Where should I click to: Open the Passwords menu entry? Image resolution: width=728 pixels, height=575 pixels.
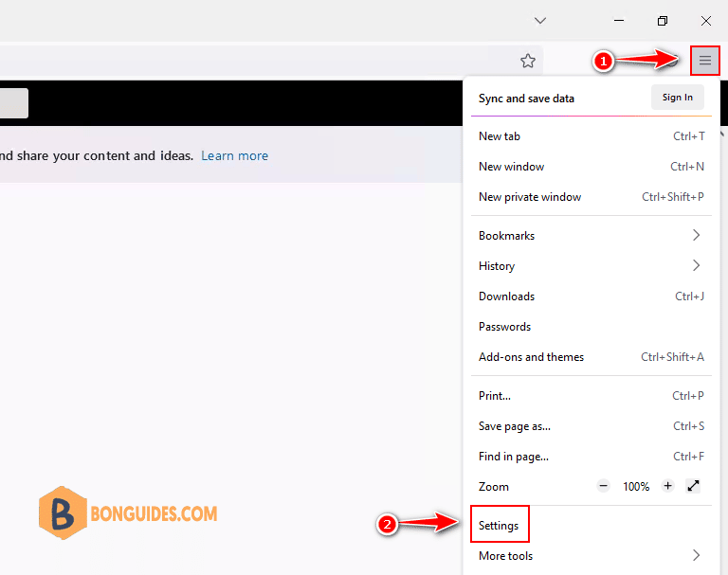(x=591, y=327)
